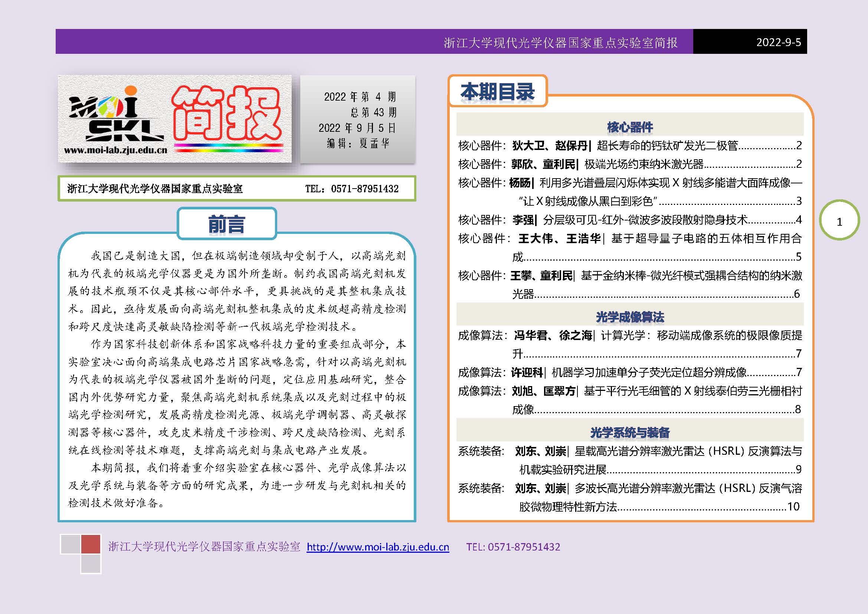Open entry 刘旭、匡翠方 X射线泰伯劳三光栅
This screenshot has width=868, height=614.
click(630, 400)
